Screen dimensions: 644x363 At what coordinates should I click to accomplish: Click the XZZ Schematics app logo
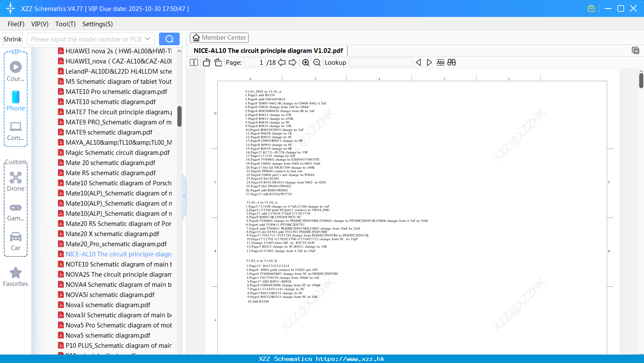11,8
